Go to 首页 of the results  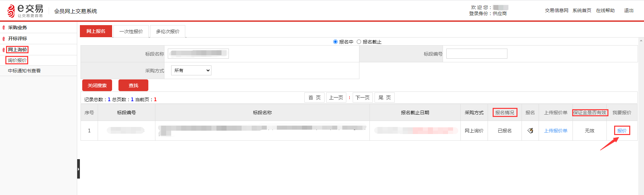pyautogui.click(x=314, y=97)
